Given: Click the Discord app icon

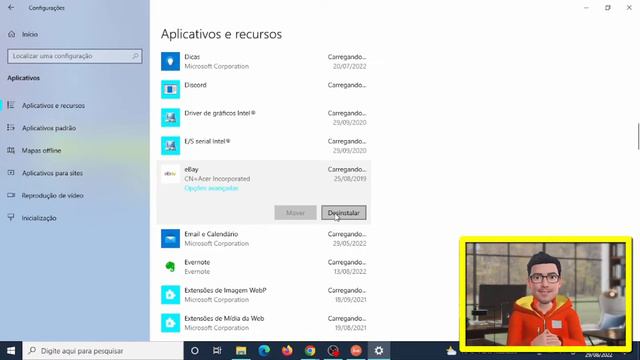Looking at the screenshot, I should [170, 89].
